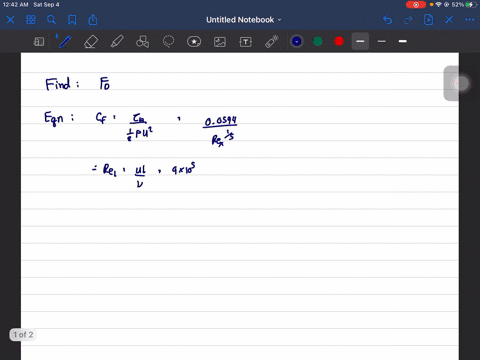Select the Lasso selection tool
The image size is (480, 360).
168,42
